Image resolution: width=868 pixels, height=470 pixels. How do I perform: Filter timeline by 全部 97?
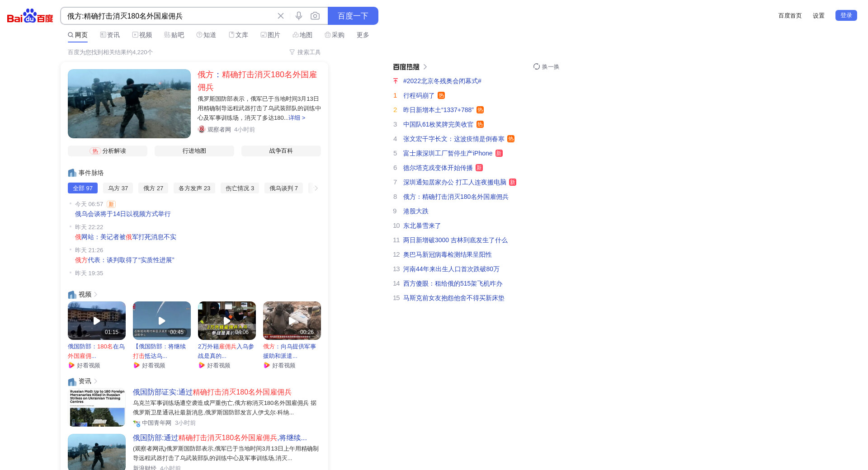pos(83,188)
